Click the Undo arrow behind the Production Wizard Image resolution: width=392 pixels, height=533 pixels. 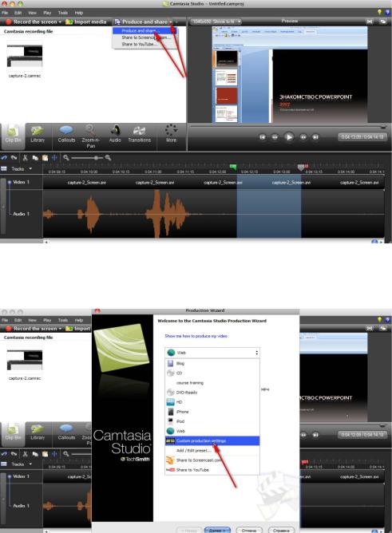click(x=4, y=454)
